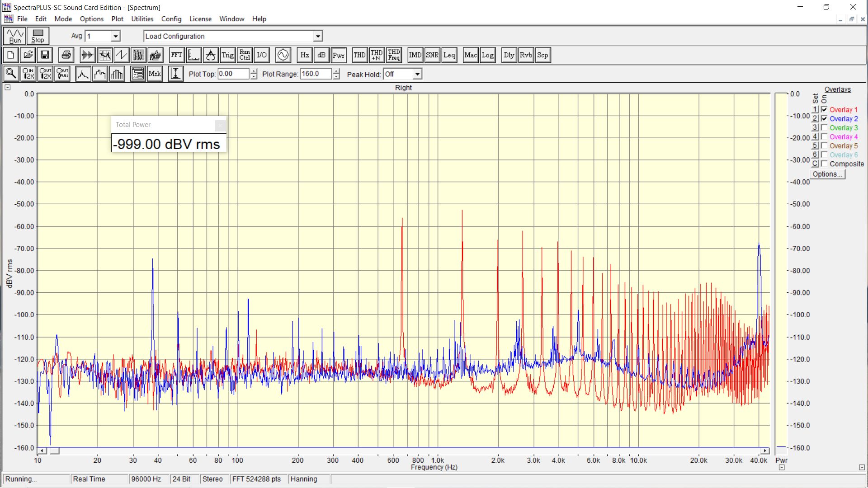Toggle the Overlay 1 checkbox

pos(824,110)
